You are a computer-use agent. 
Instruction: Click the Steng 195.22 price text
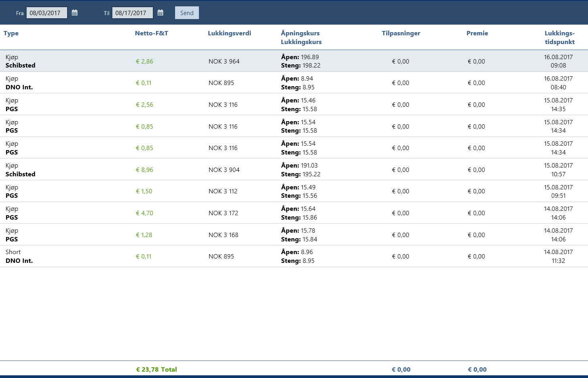(x=301, y=174)
